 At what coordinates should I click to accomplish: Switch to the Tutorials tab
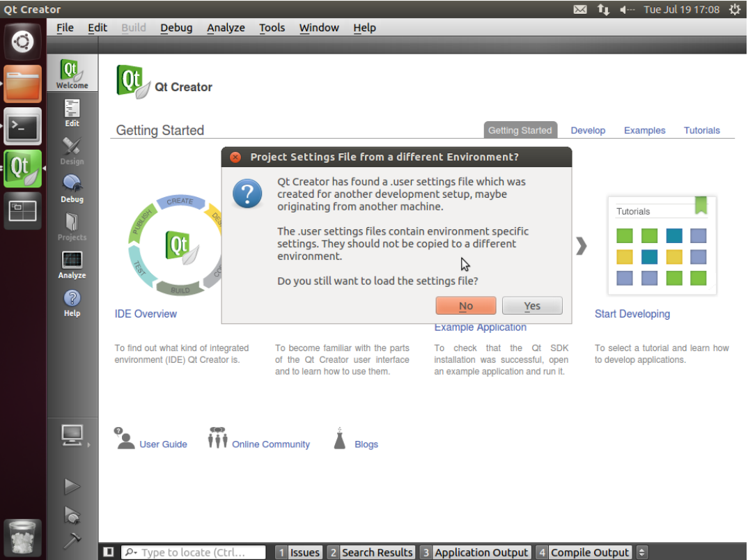(x=702, y=130)
